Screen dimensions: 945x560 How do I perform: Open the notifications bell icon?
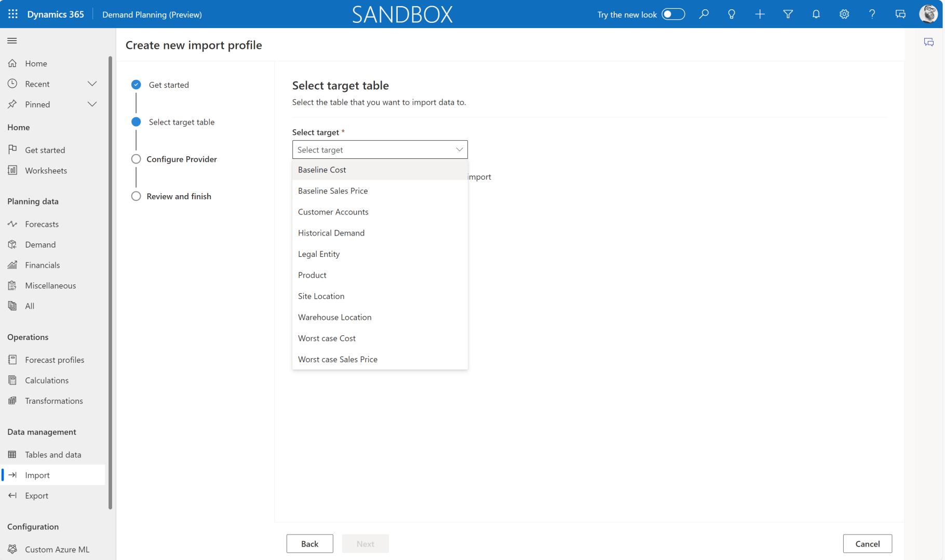click(x=816, y=14)
